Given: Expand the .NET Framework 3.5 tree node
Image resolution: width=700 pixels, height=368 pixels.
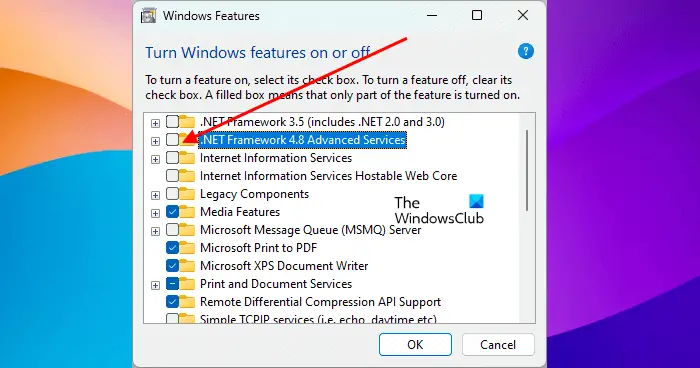Looking at the screenshot, I should 155,123.
